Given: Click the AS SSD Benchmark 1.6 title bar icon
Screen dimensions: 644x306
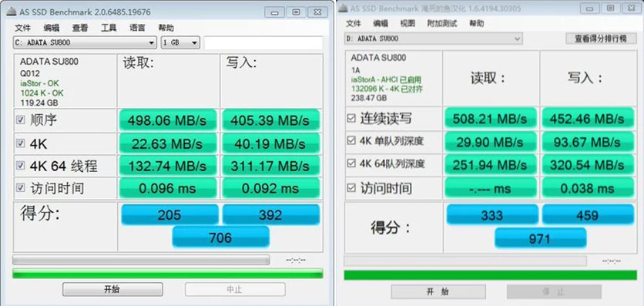Looking at the screenshot, I should coord(342,8).
